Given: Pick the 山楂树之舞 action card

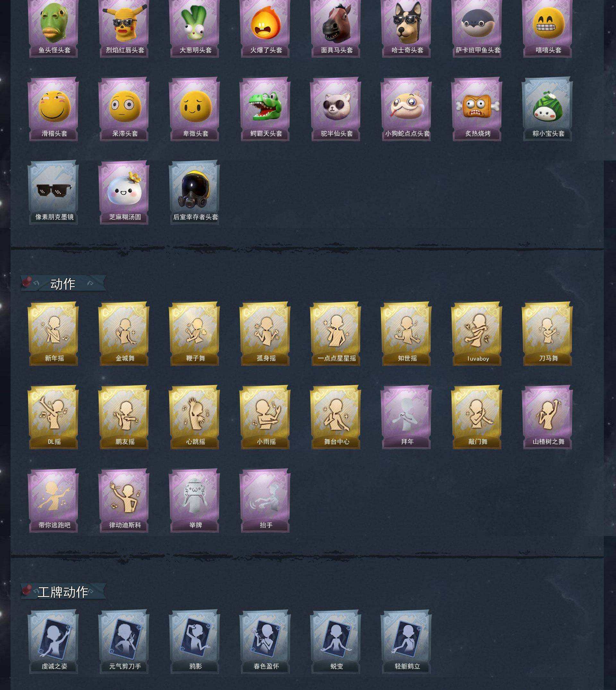Looking at the screenshot, I should click(547, 417).
